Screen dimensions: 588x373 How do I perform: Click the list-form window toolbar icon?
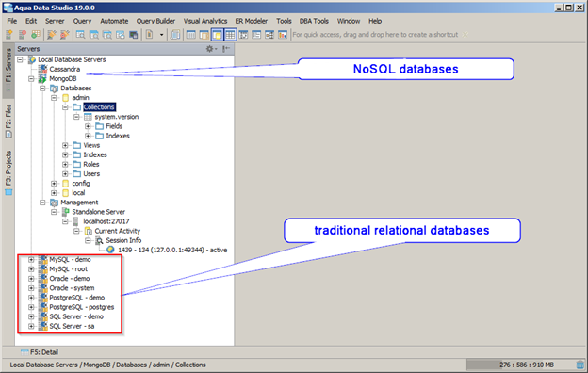click(x=256, y=35)
